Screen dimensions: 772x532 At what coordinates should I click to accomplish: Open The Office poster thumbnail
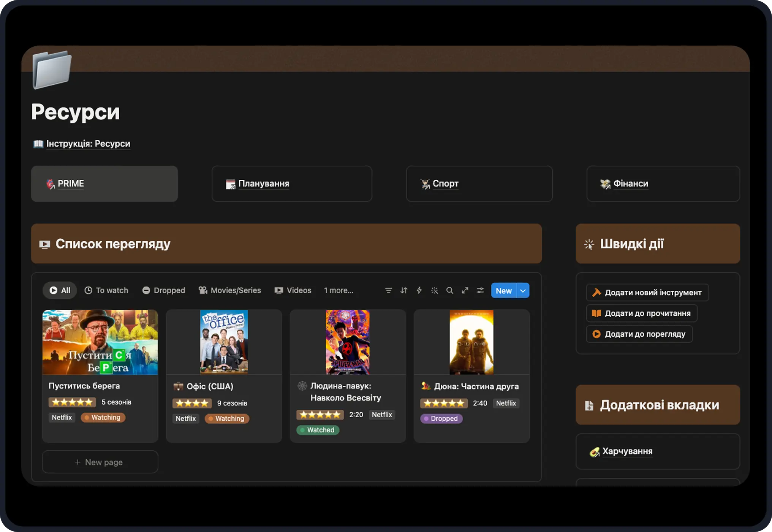tap(224, 342)
